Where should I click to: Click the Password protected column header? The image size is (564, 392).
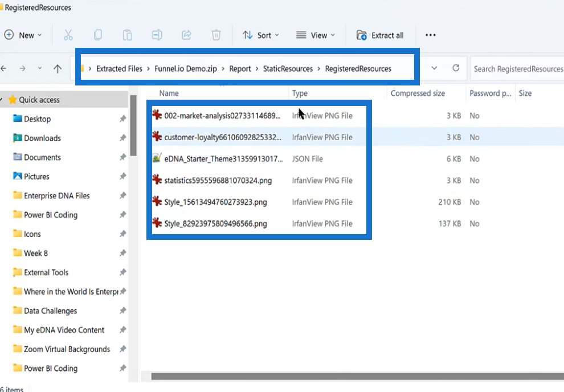pos(491,93)
